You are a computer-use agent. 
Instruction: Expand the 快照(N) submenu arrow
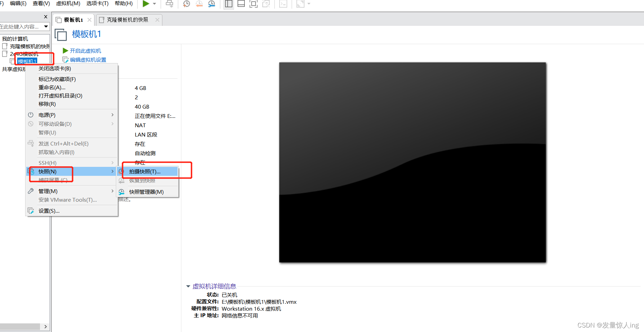point(112,171)
